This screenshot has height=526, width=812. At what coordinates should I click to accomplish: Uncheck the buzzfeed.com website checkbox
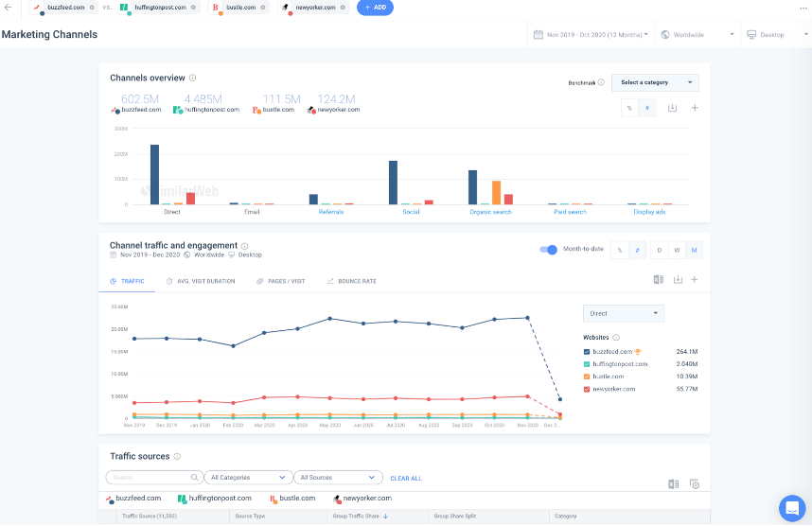click(587, 352)
